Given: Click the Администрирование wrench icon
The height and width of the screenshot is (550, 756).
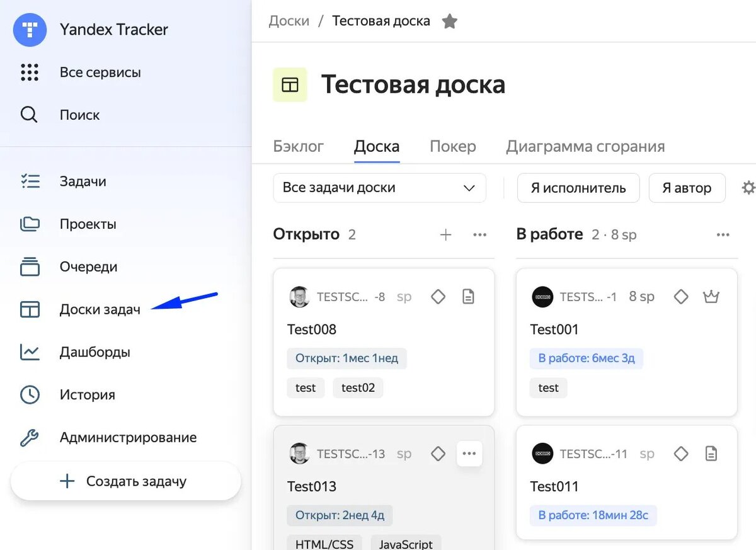Looking at the screenshot, I should [x=30, y=438].
